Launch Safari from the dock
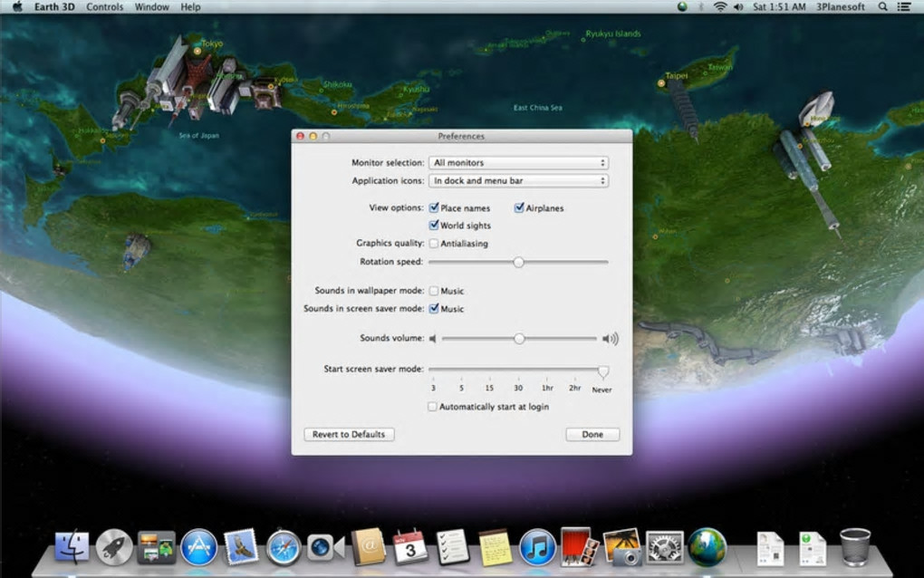Screen dimensions: 924x578 pos(284,547)
